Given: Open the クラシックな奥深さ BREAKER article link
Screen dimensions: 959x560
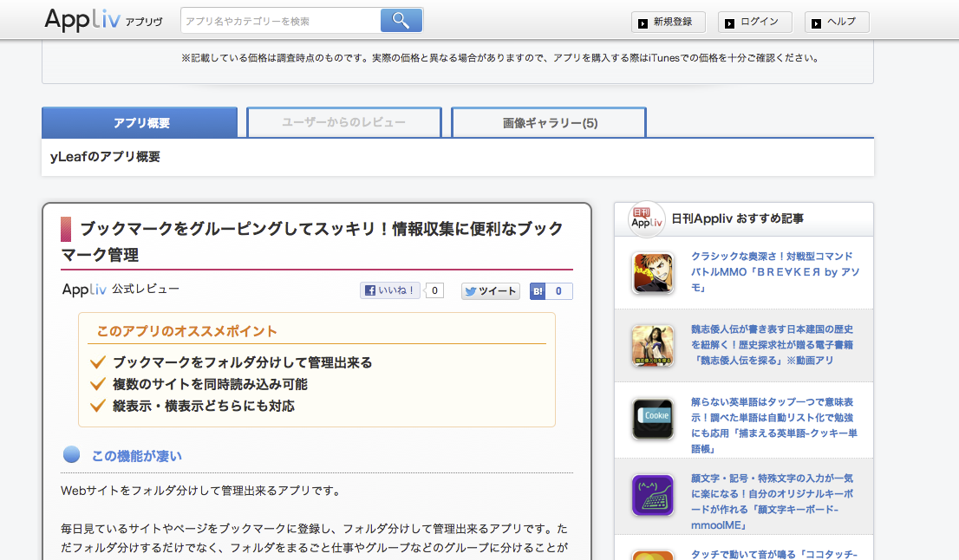Looking at the screenshot, I should (775, 272).
